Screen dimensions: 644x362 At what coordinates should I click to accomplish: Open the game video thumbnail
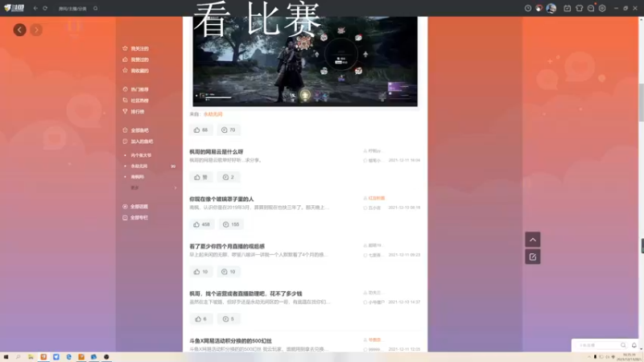pyautogui.click(x=305, y=62)
